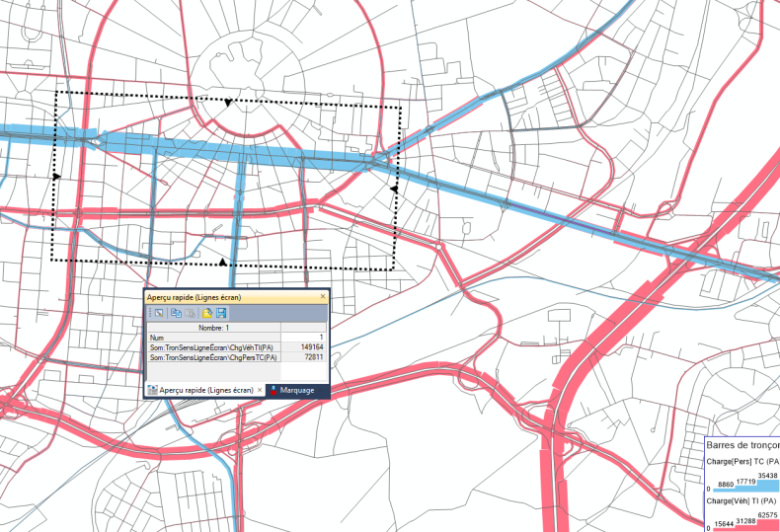Click the Aperçu rapide tab icon at the bottom
The image size is (780, 532).
point(153,391)
